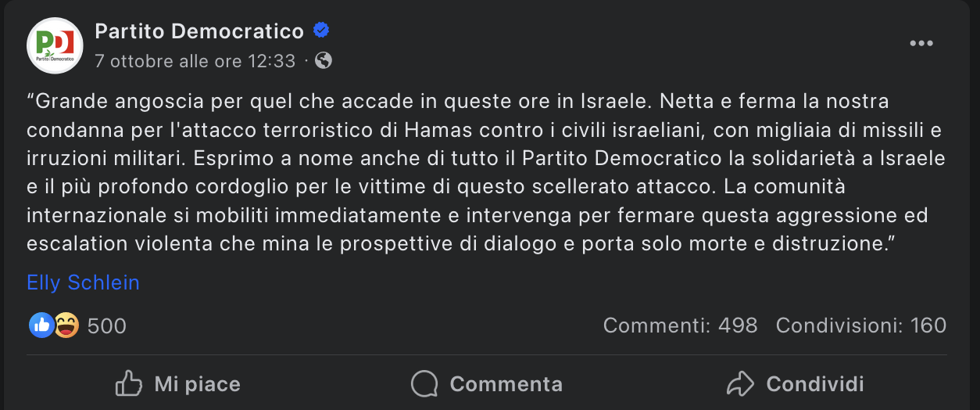The height and width of the screenshot is (410, 980).
Task: Click the curved arrow share icon
Action: pyautogui.click(x=739, y=383)
